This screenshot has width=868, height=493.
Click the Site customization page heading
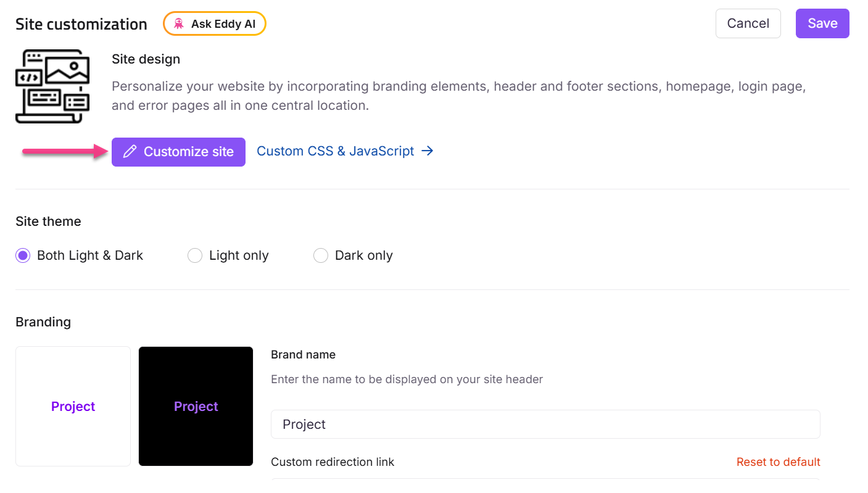tap(81, 24)
